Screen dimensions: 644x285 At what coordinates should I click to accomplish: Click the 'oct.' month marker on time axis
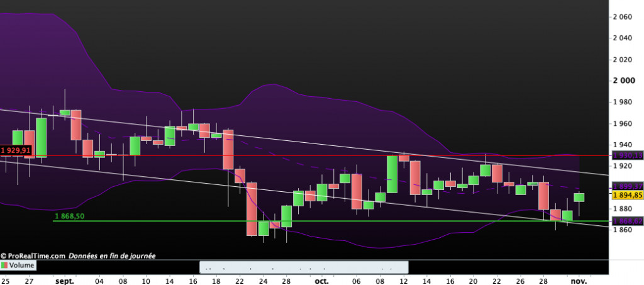tap(321, 281)
